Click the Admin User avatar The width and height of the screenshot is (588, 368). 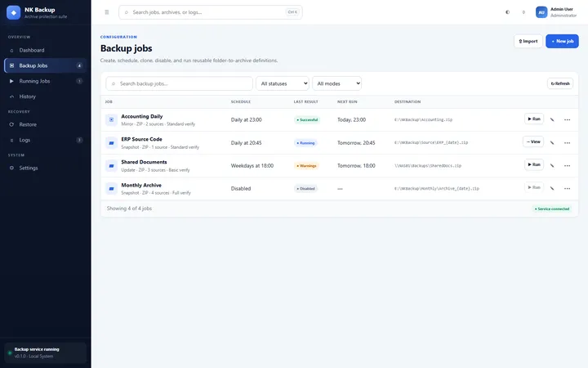coord(541,12)
